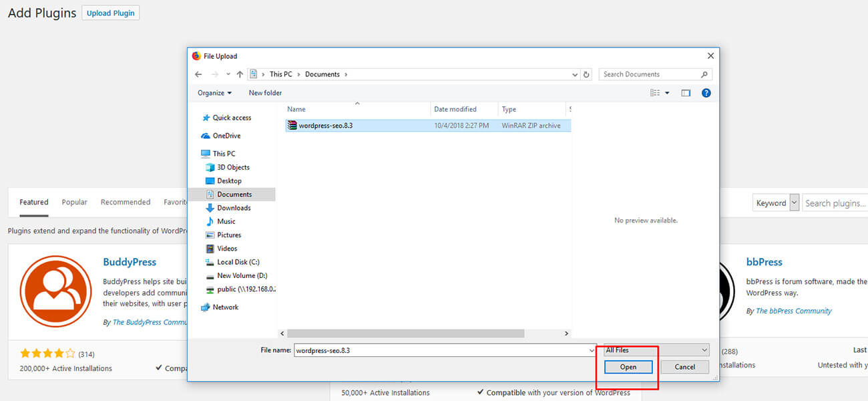The image size is (868, 401).
Task: Open the BuddyPress plugin title link
Action: (130, 262)
